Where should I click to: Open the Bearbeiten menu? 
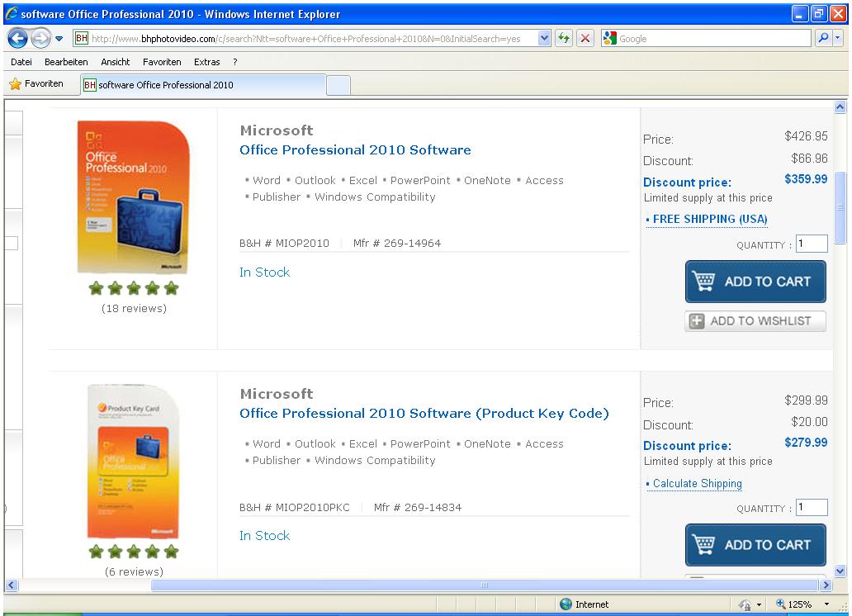pos(66,62)
